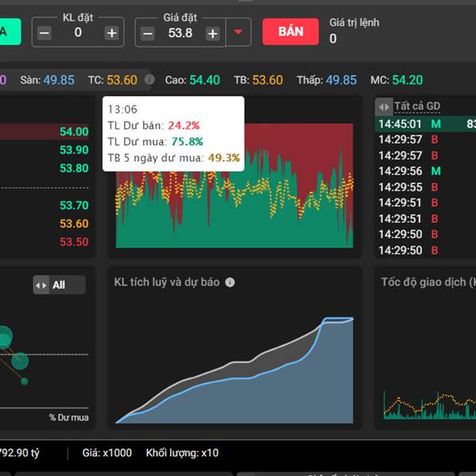Image resolution: width=476 pixels, height=476 pixels.
Task: Click inside the Giá đặt price field
Action: click(180, 33)
